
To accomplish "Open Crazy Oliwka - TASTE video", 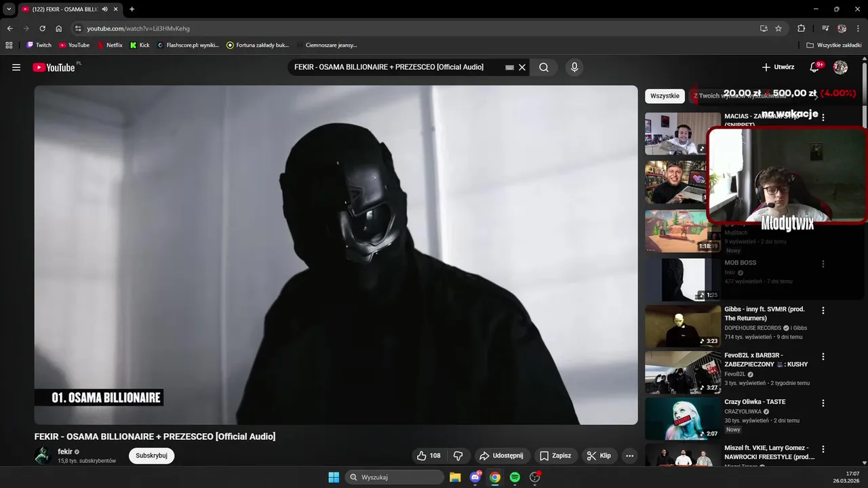I will click(x=755, y=402).
